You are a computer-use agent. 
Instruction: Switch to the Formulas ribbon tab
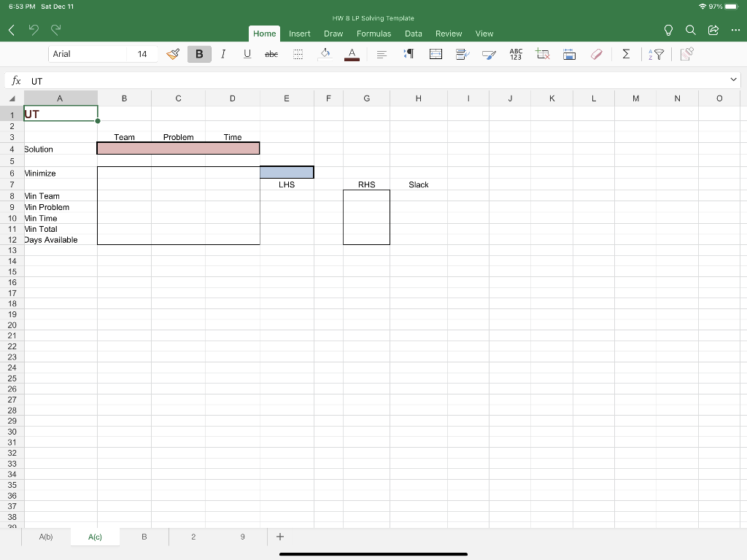pyautogui.click(x=373, y=34)
